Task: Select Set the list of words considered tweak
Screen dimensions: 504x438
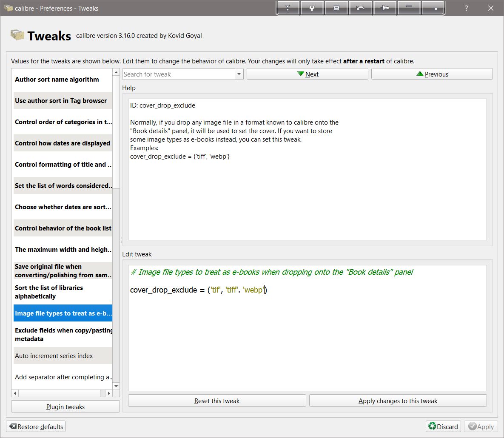Action: (63, 185)
